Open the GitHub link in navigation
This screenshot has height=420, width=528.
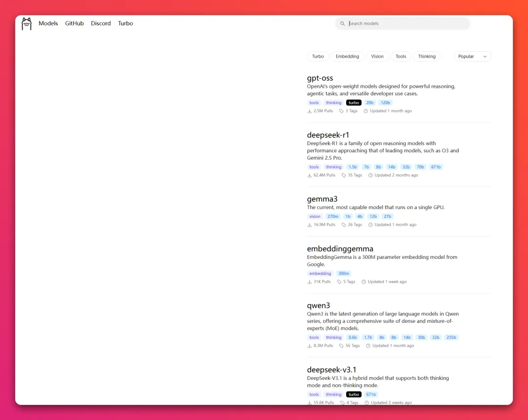click(x=74, y=23)
